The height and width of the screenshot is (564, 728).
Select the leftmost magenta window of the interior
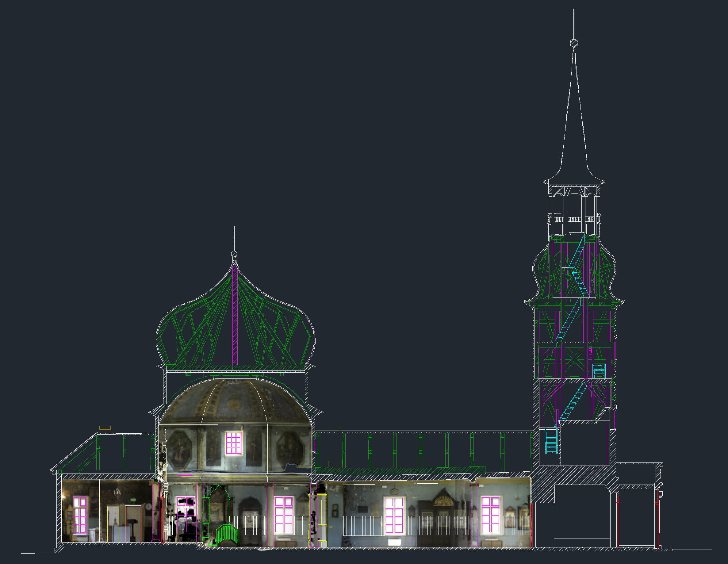point(80,515)
